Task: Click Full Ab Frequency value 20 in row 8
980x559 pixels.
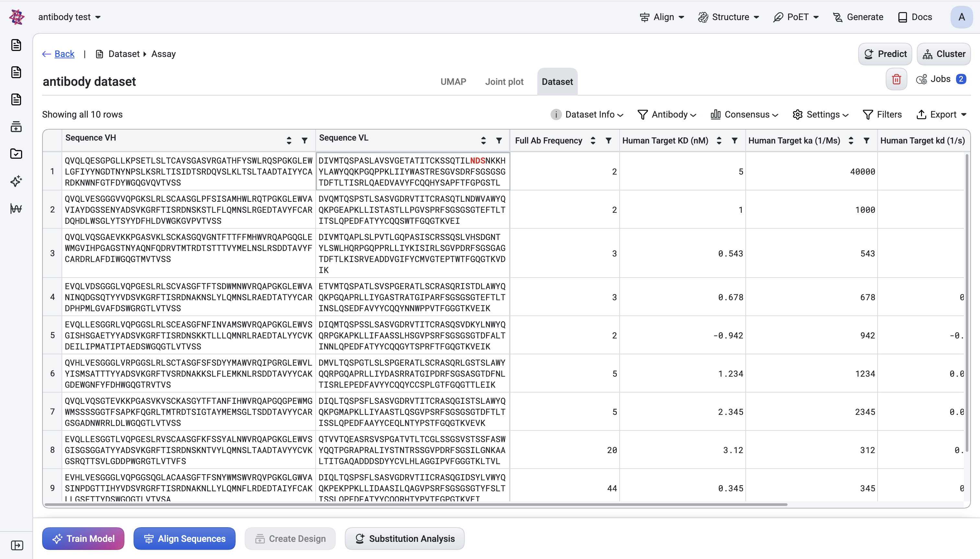Action: point(612,450)
